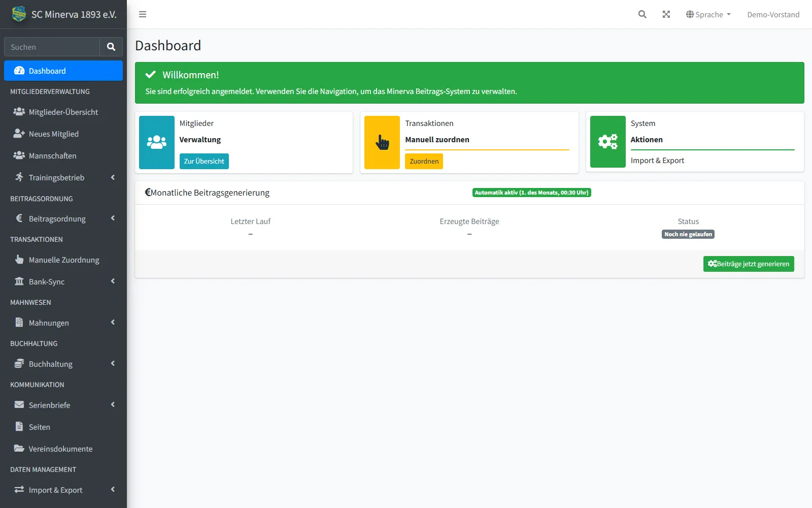The width and height of the screenshot is (812, 508).
Task: Click the globe icon beside Sprache
Action: click(x=690, y=14)
